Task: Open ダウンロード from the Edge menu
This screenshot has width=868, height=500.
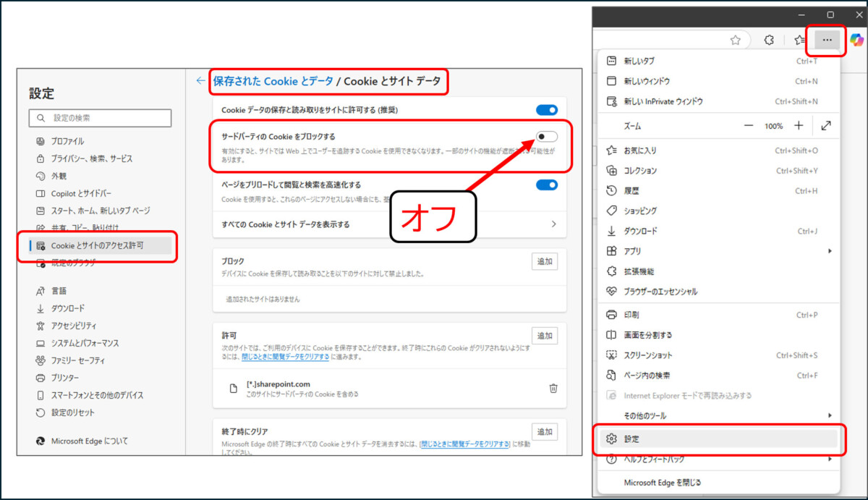Action: tap(719, 231)
